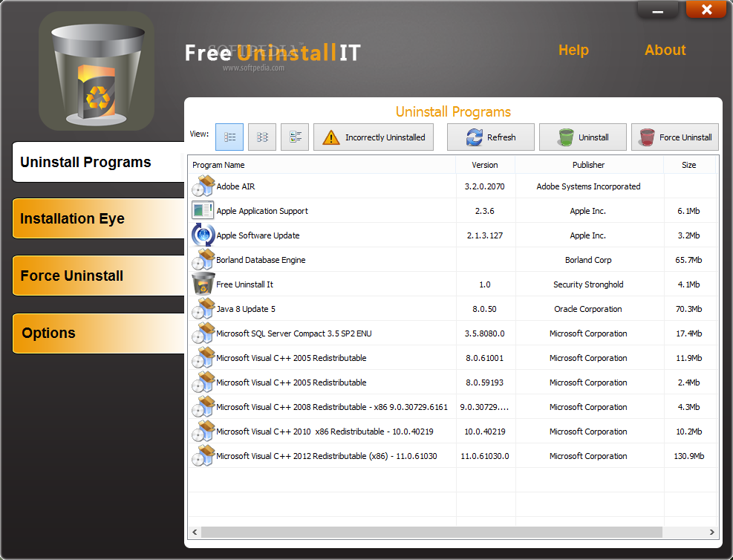Switch to the second grid view icon

pos(262,137)
